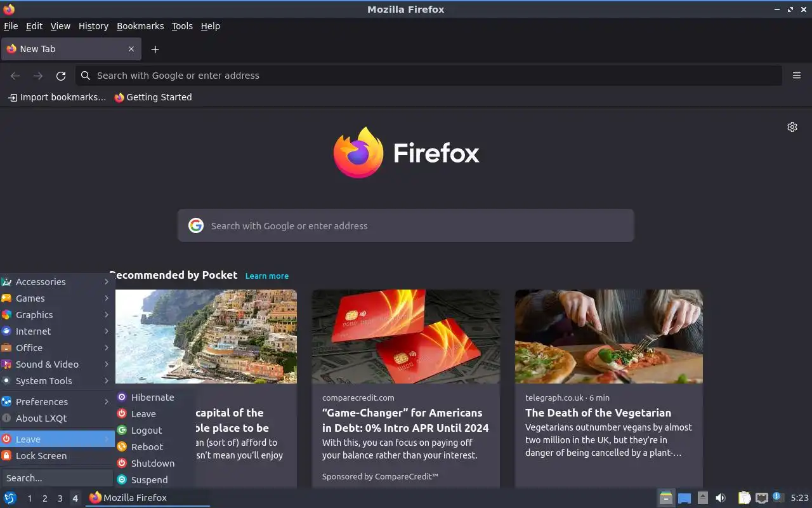Screen dimensions: 812x508
Task: Close the New Tab tab
Action: point(131,49)
